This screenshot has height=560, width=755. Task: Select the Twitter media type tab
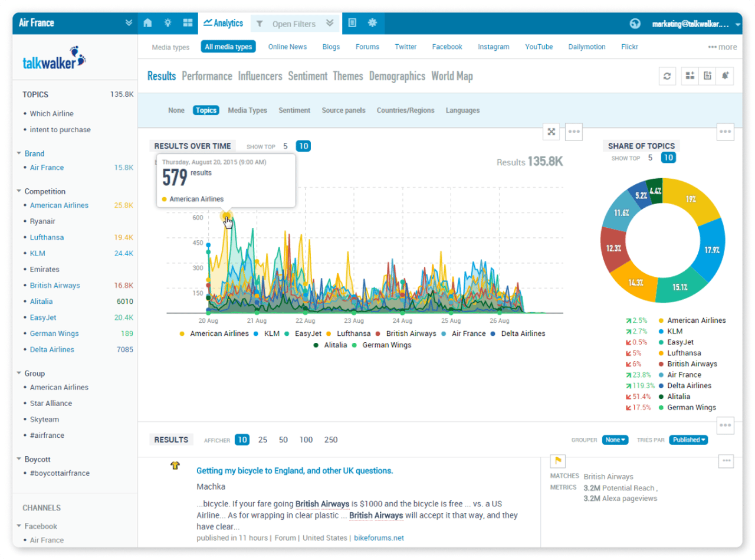click(405, 47)
